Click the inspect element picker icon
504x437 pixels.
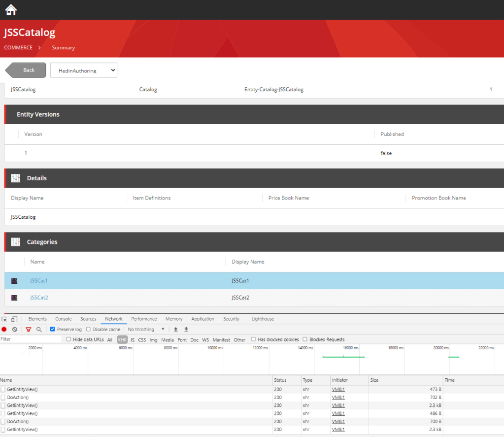coord(4,319)
